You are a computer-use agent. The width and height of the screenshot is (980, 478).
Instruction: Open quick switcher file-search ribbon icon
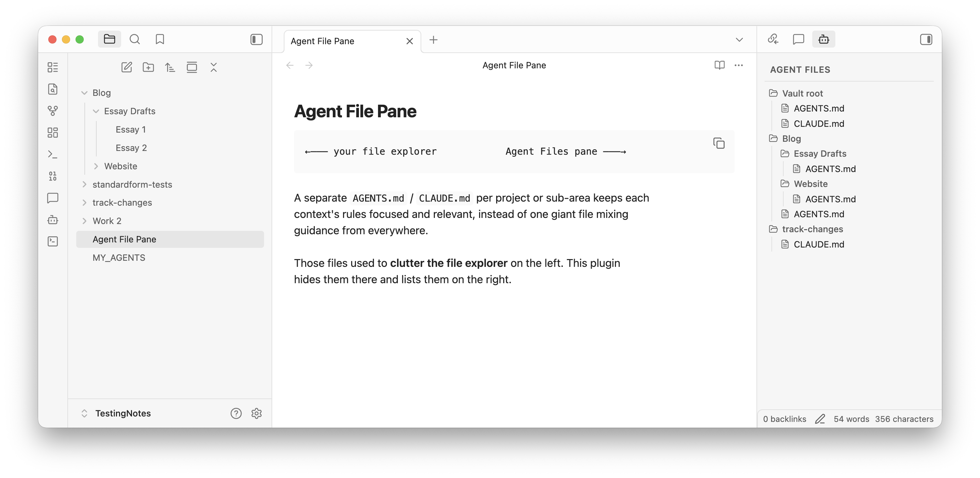point(53,89)
